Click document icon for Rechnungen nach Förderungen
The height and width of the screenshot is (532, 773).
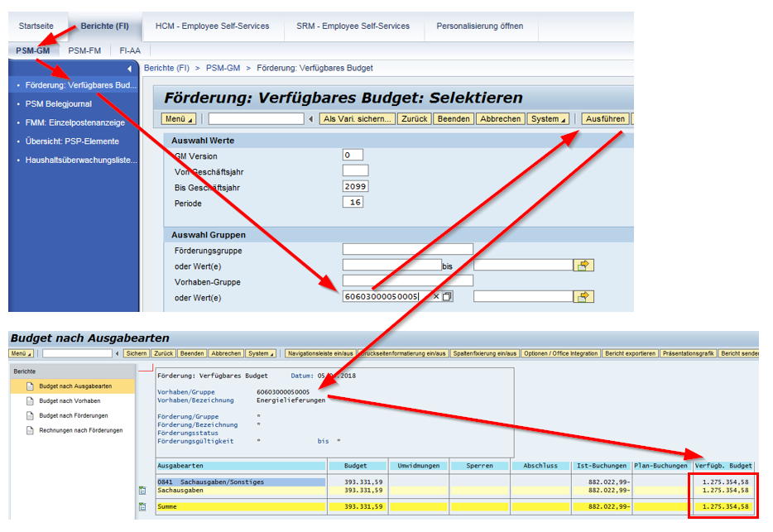pyautogui.click(x=30, y=430)
